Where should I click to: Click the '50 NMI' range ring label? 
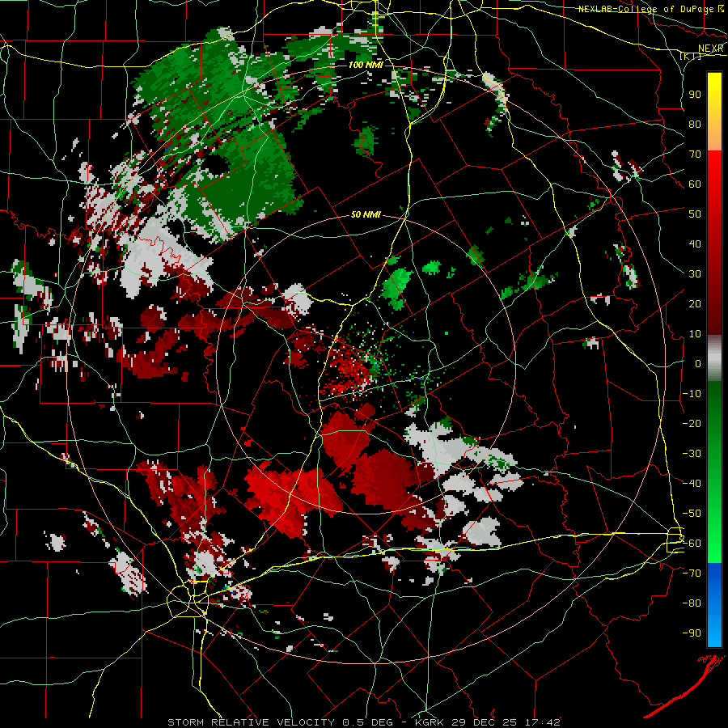(366, 214)
